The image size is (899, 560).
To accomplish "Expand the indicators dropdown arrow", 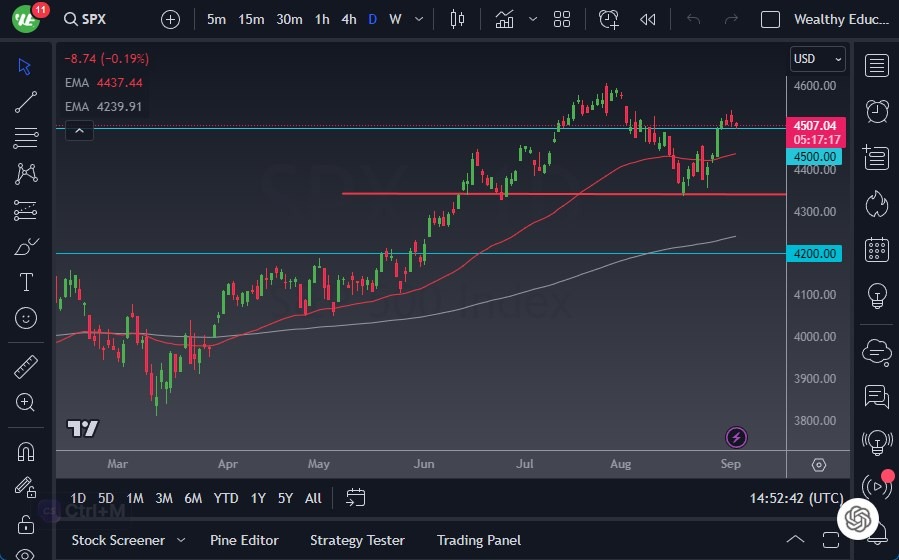I will (x=533, y=19).
